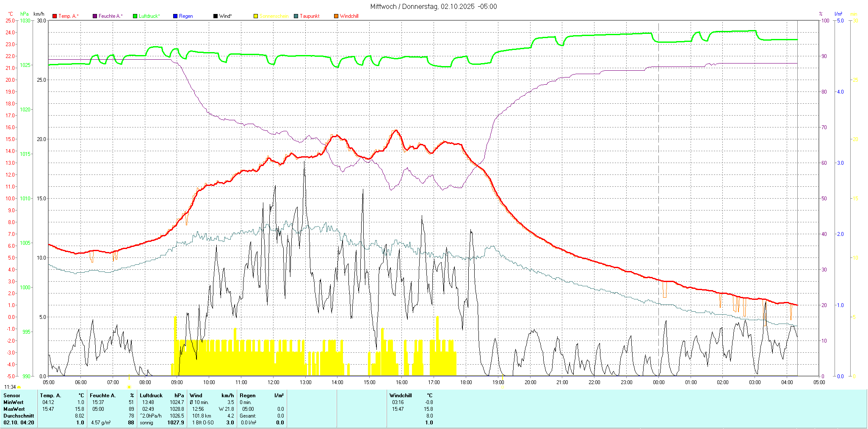Select the Sonnenschein legend label
The width and height of the screenshot is (868, 429).
point(274,16)
